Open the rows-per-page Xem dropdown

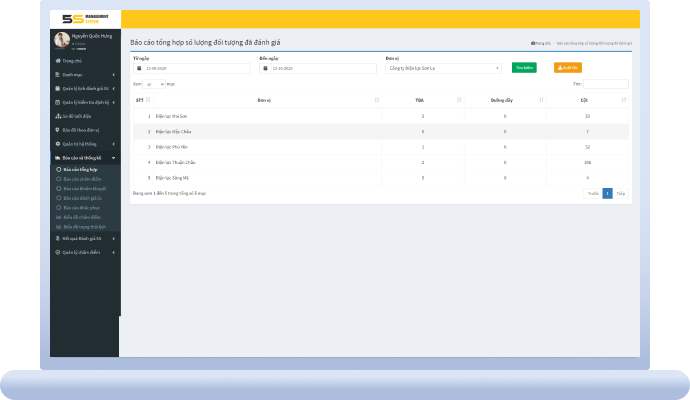(x=155, y=84)
